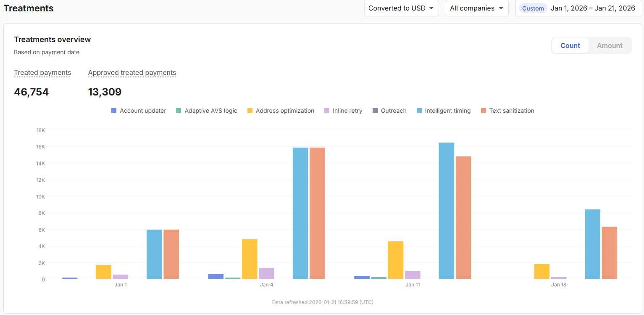The image size is (644, 315).
Task: Click the Address optimization yellow legend square
Action: tap(250, 111)
